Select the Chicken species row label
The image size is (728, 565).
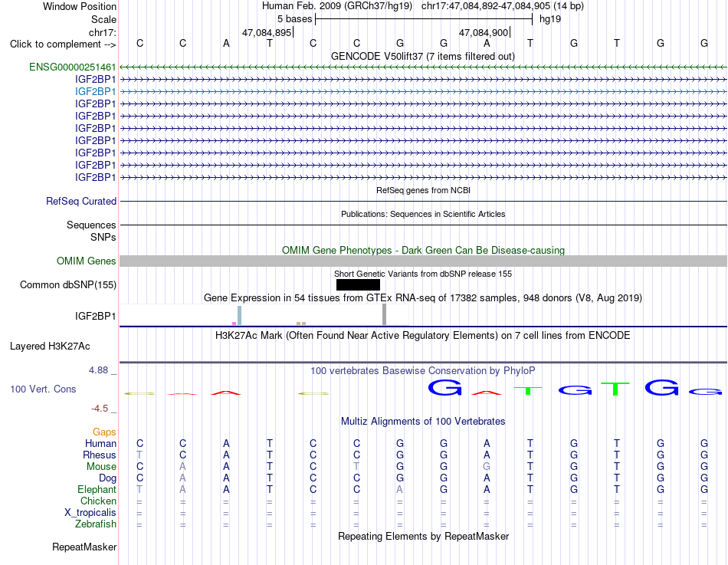click(98, 501)
